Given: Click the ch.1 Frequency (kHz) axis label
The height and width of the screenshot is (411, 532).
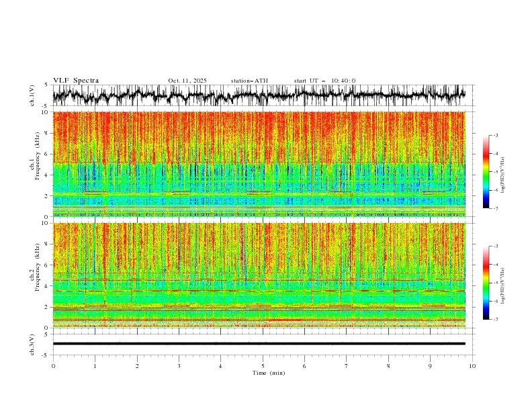Looking at the screenshot, I should click(x=36, y=156).
